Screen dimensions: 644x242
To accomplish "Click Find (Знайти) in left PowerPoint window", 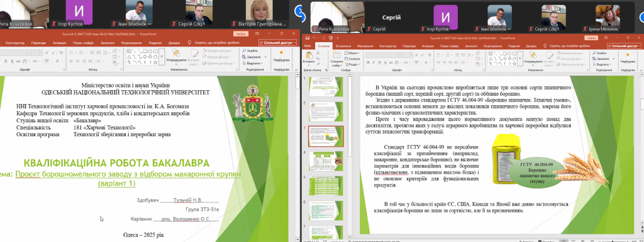I will click(x=250, y=50).
